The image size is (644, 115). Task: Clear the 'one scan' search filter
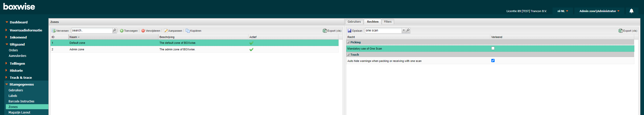(404, 30)
